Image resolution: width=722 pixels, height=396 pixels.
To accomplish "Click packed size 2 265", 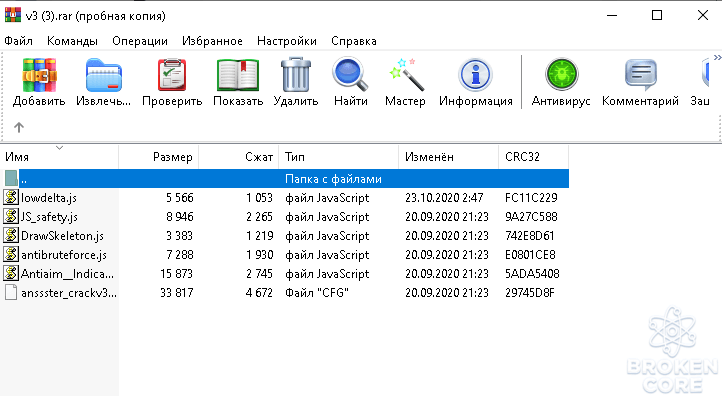I will point(259,217).
